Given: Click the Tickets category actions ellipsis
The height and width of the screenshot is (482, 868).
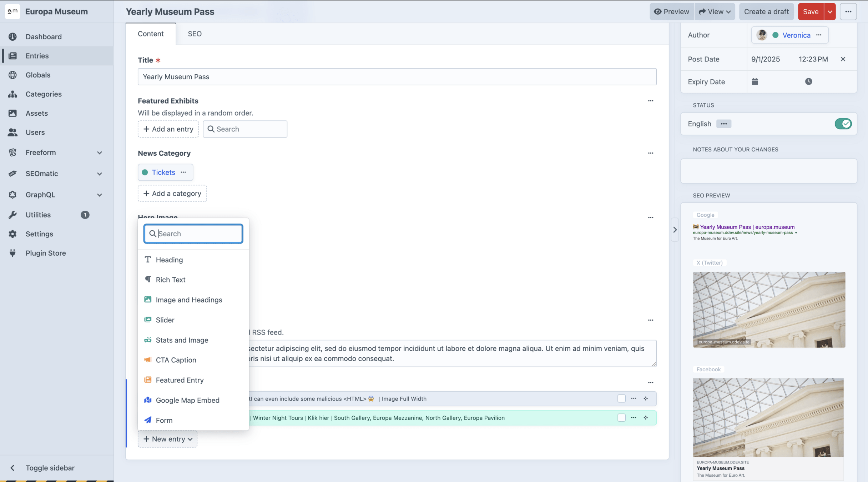Looking at the screenshot, I should 183,172.
